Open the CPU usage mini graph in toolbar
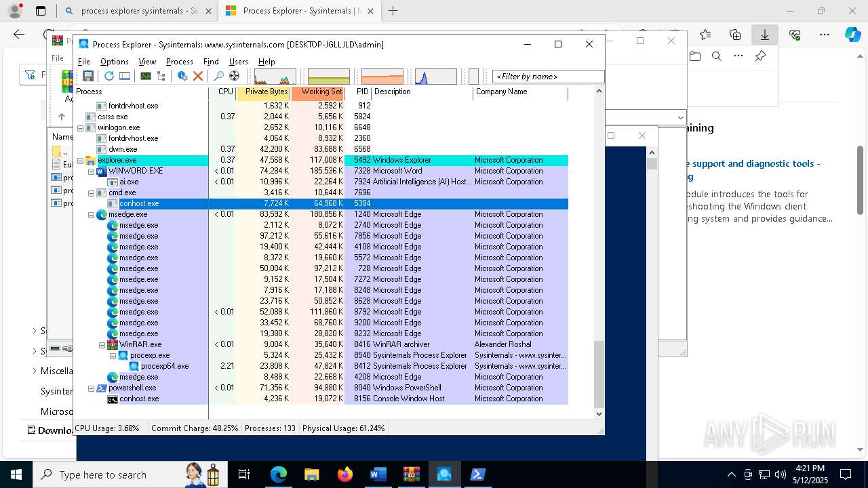This screenshot has height=488, width=868. (x=275, y=77)
